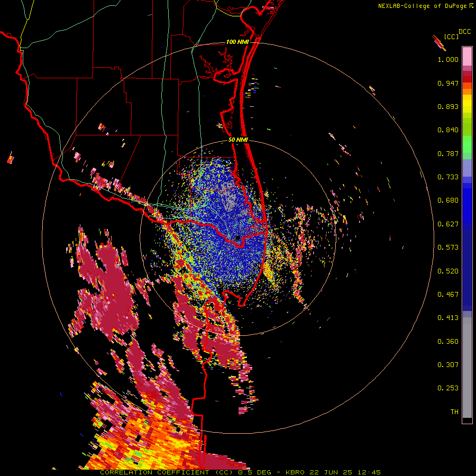The height and width of the screenshot is (476, 476).
Task: Select the 0.413 scale value
Action: click(448, 318)
